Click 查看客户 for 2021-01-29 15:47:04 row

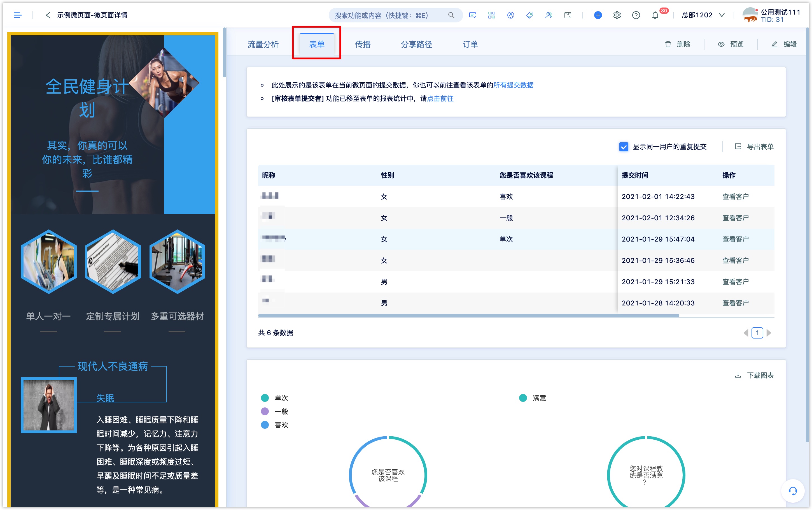735,239
